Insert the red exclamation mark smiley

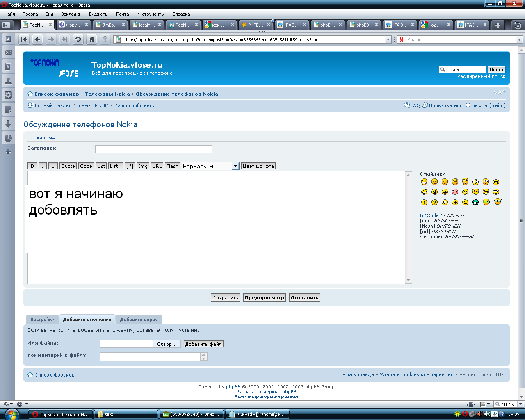[x=424, y=202]
